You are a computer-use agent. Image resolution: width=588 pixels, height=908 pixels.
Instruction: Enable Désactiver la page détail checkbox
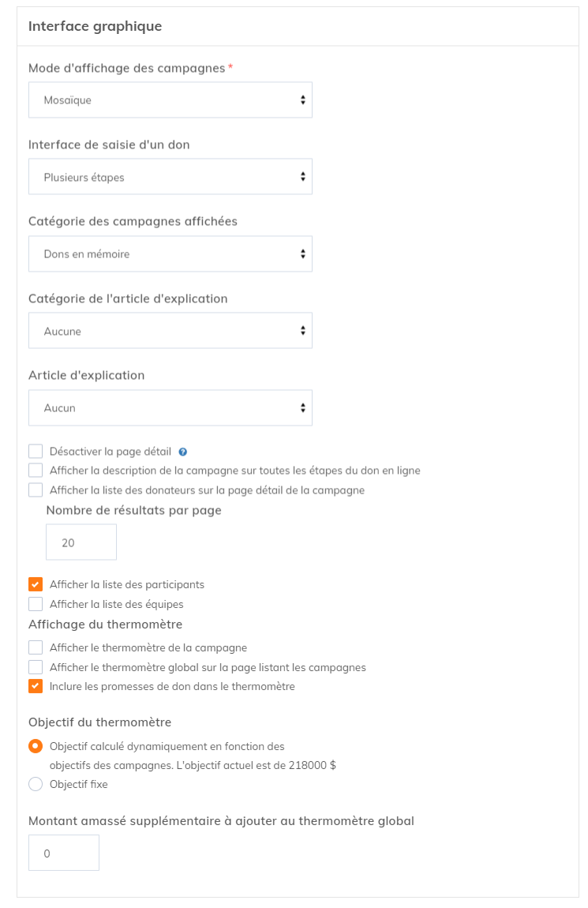pos(36,452)
